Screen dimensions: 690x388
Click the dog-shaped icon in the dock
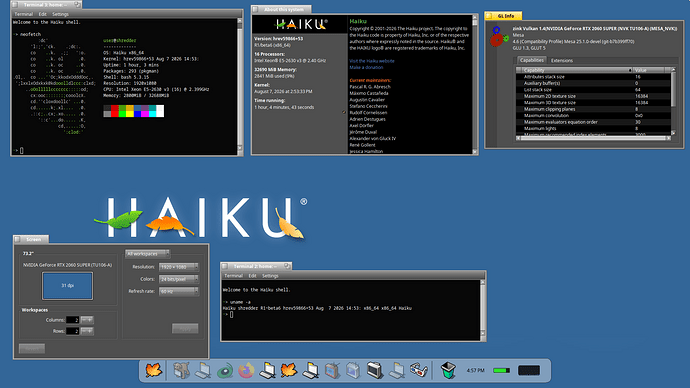tap(181, 370)
